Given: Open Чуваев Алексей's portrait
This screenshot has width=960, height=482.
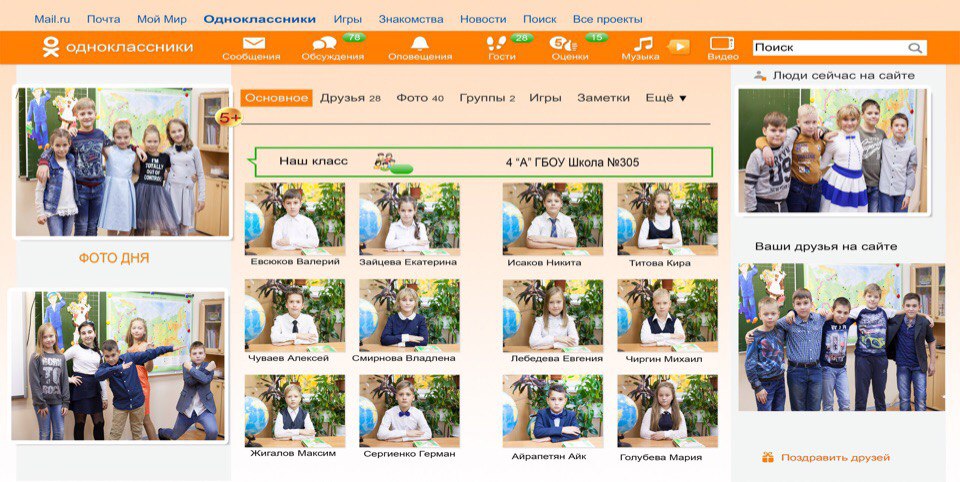Looking at the screenshot, I should coord(295,315).
